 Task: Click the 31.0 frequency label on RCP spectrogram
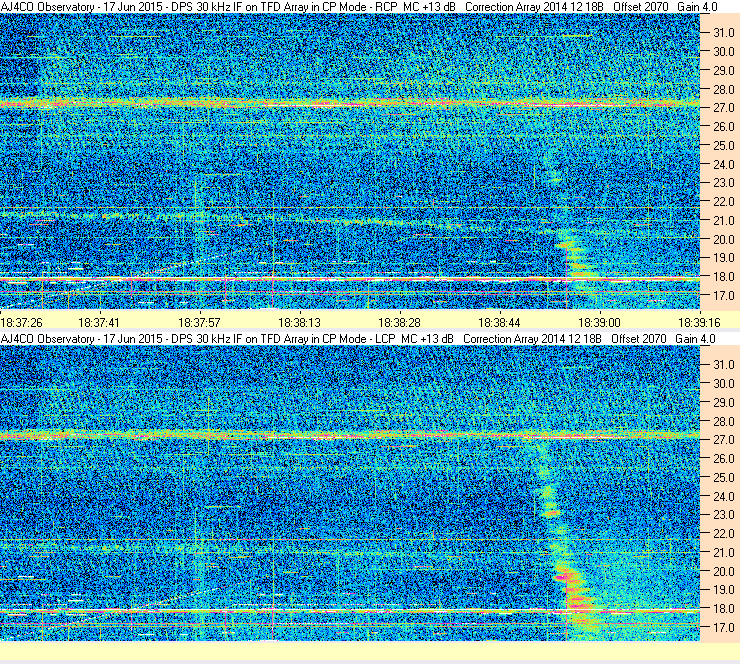tap(723, 33)
